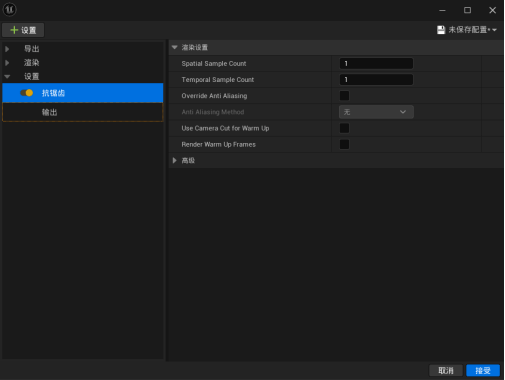Expand the 高级 advanced section
Image resolution: width=505 pixels, height=380 pixels.
pos(175,161)
